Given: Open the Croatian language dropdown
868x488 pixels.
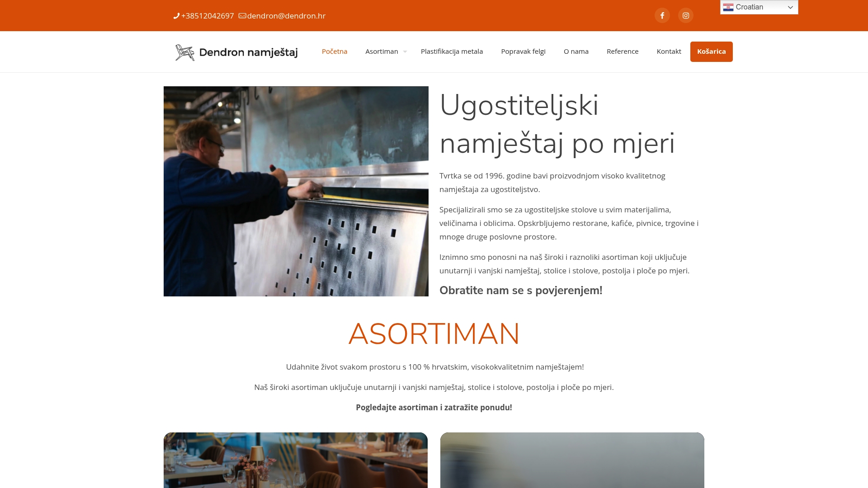Looking at the screenshot, I should click(x=759, y=7).
